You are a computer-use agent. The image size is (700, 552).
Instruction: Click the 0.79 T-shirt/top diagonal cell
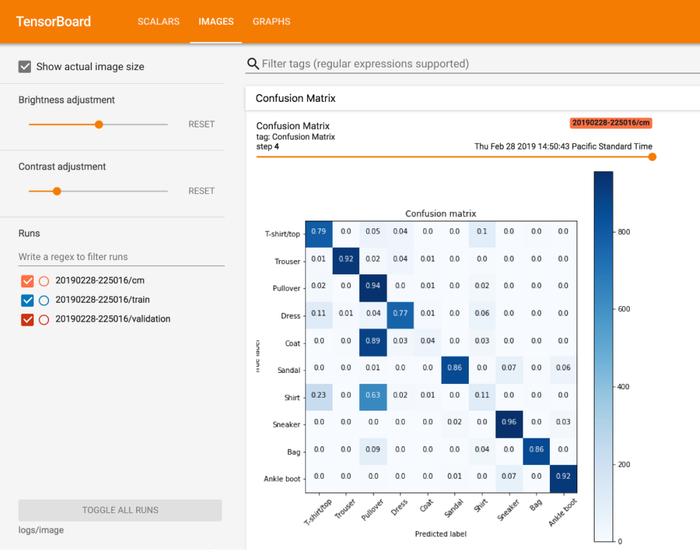tap(319, 234)
